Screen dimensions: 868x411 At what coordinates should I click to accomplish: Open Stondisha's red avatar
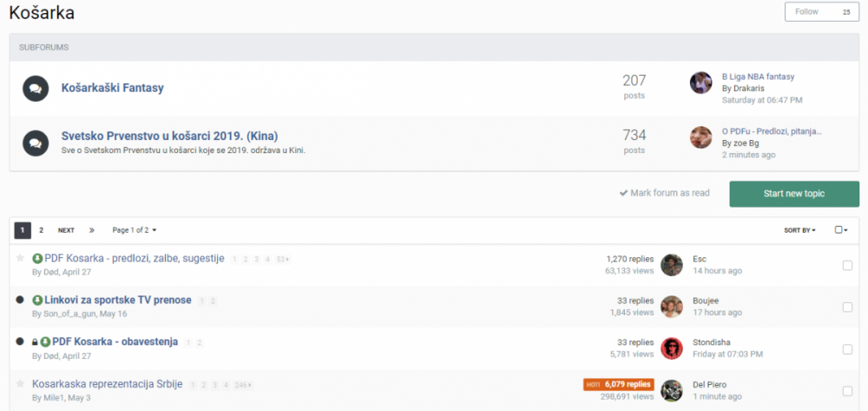pos(671,348)
